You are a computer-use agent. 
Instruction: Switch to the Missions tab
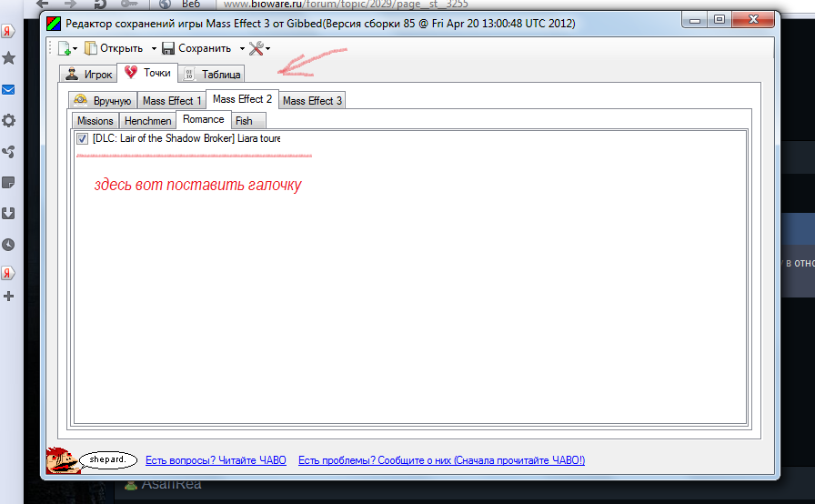[x=96, y=121]
